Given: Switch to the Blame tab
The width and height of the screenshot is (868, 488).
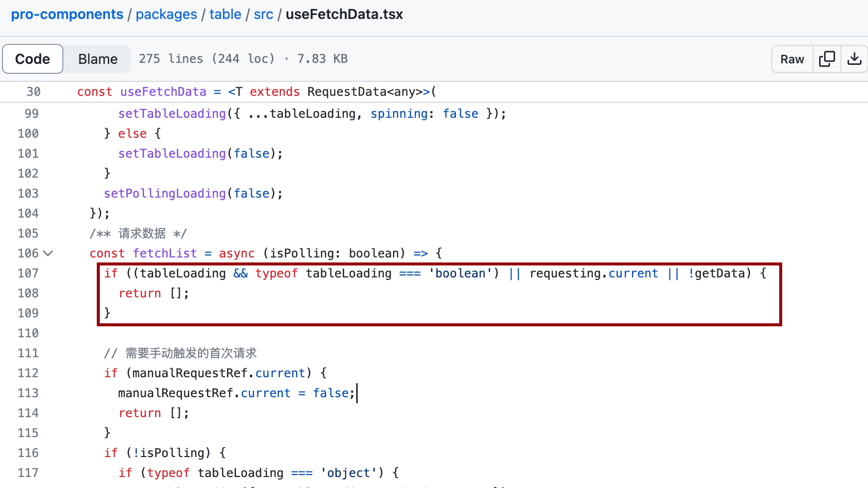Looking at the screenshot, I should click(97, 59).
